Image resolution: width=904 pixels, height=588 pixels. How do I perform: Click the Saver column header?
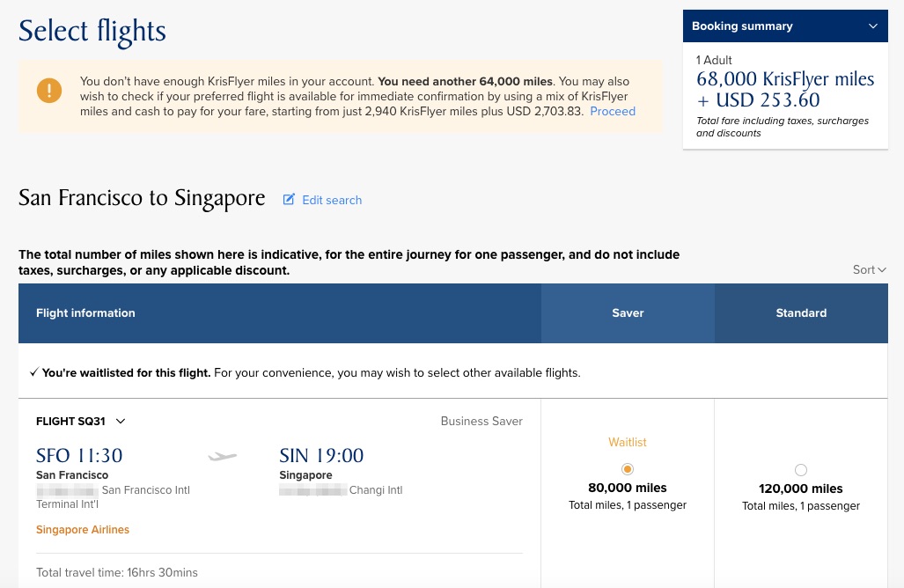pyautogui.click(x=628, y=313)
